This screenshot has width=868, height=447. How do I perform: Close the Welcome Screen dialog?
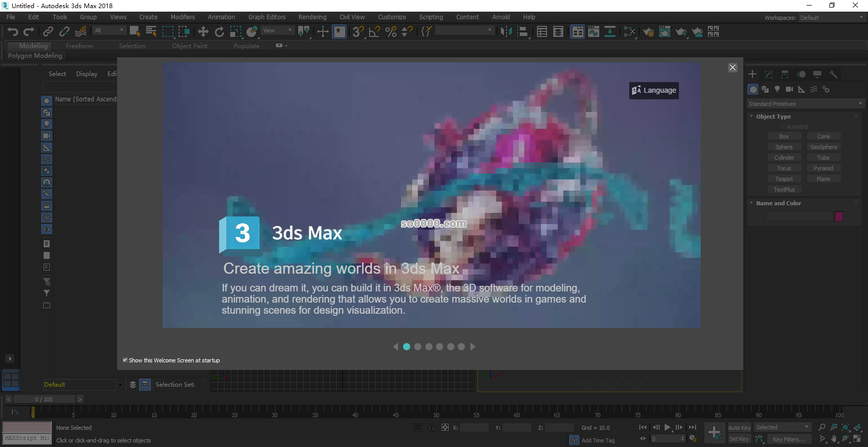[x=733, y=67]
